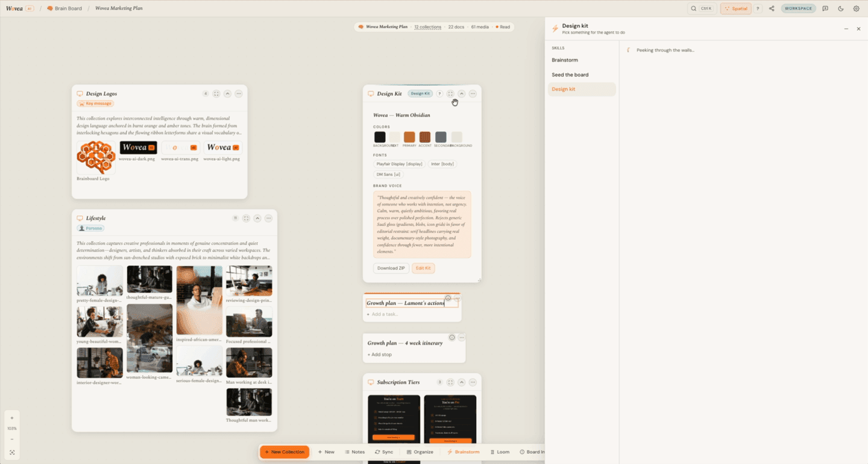868x464 pixels.
Task: Open the pretty-female-design image thumbnail
Action: tap(99, 281)
